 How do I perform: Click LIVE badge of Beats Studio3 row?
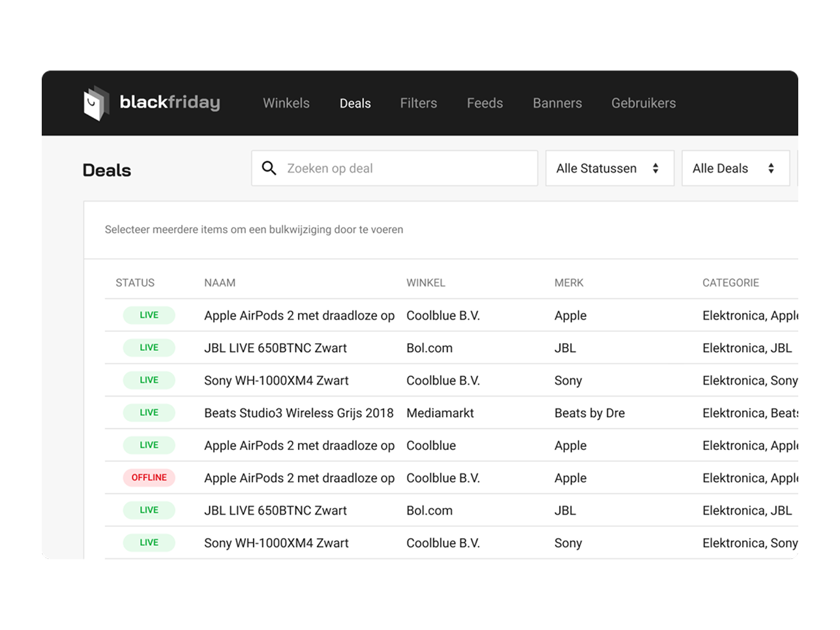[x=149, y=412]
